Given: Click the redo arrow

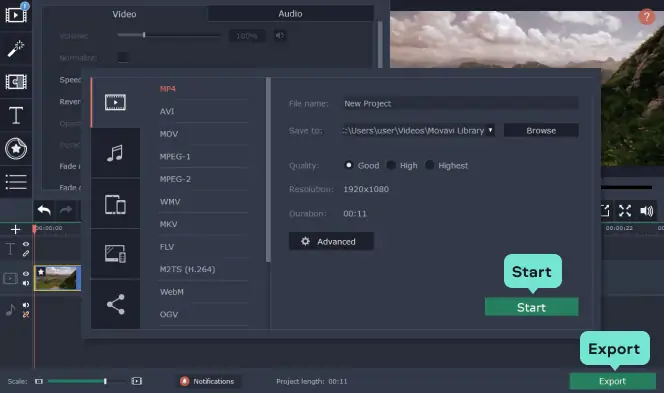Looking at the screenshot, I should point(66,210).
